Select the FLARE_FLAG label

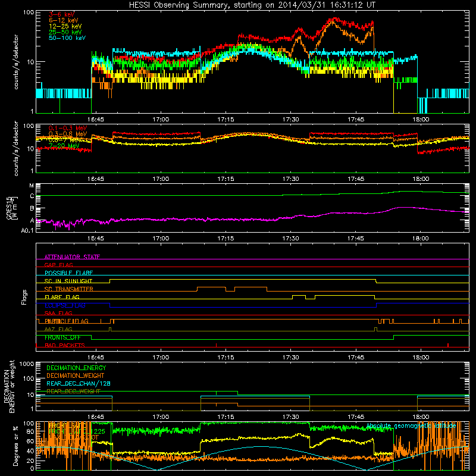[x=62, y=297]
